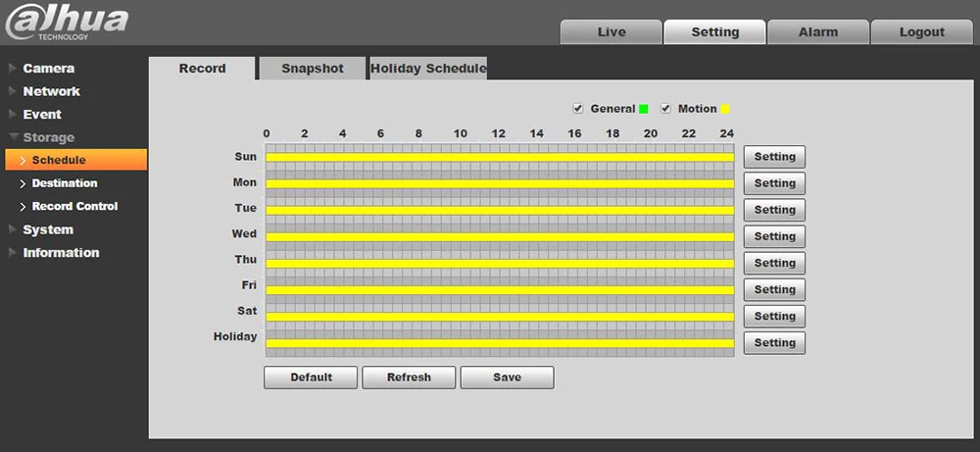Click the green General color indicator

click(643, 110)
